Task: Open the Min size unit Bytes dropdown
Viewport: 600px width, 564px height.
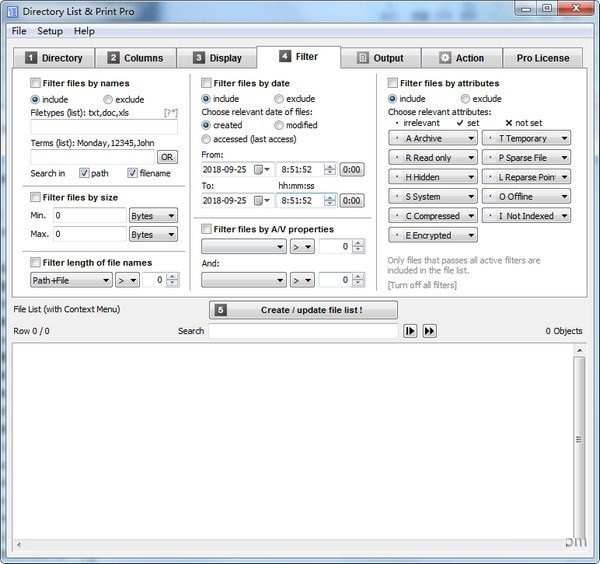Action: [x=153, y=216]
